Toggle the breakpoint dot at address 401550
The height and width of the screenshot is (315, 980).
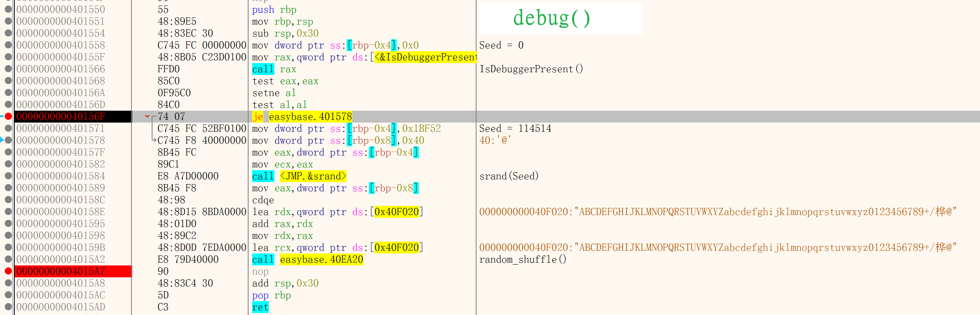[x=8, y=10]
